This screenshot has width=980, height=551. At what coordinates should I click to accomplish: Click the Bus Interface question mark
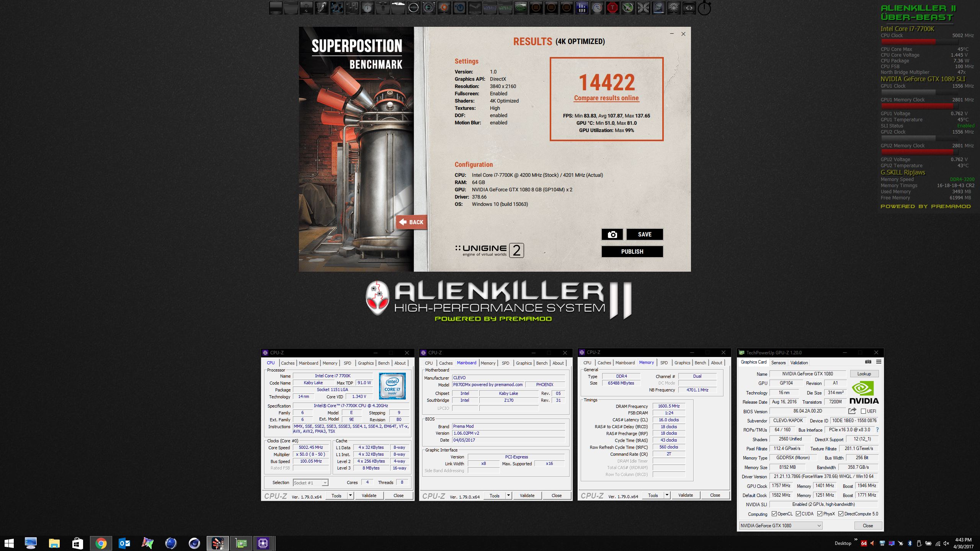click(x=877, y=430)
